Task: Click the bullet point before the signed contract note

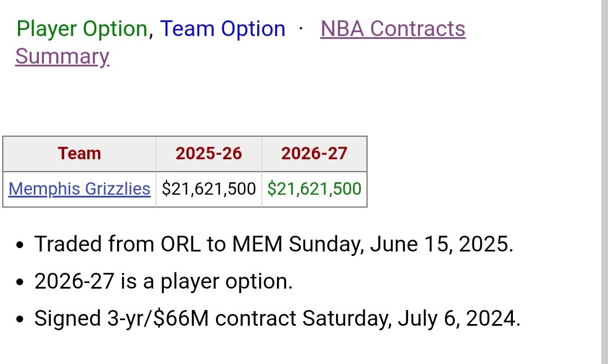Action: point(20,320)
